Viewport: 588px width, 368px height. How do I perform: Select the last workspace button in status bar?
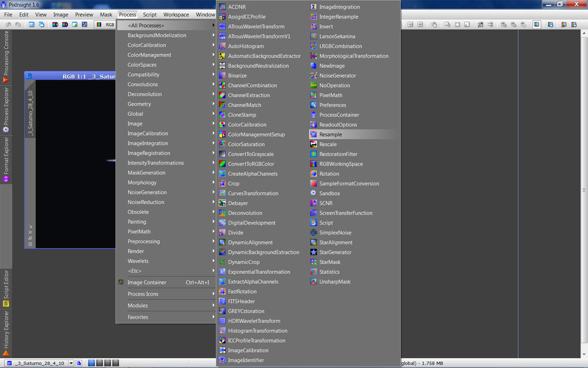(116, 363)
